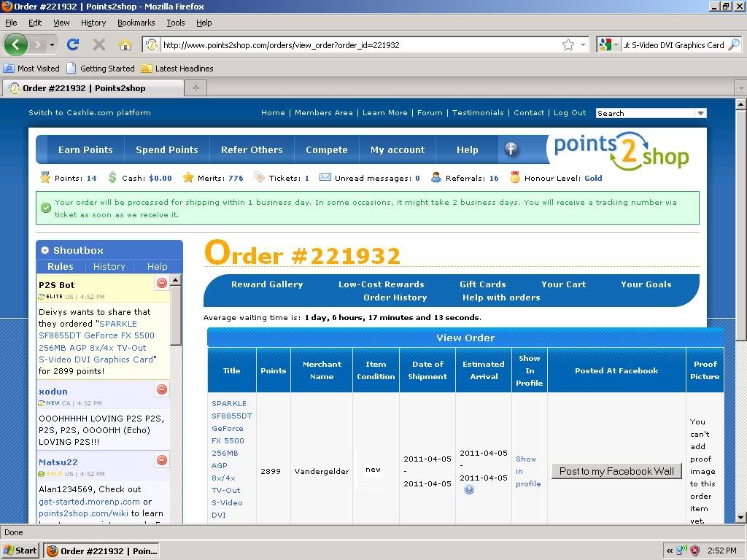This screenshot has height=560, width=747.
Task: Open the URL bar dropdown arrow
Action: pyautogui.click(x=583, y=44)
